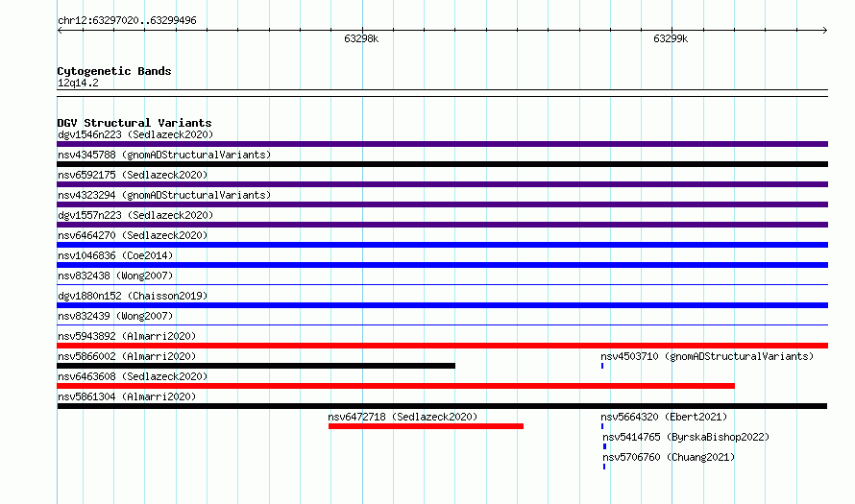
Task: Select the nsv4345788 black variant bar
Action: (442, 164)
